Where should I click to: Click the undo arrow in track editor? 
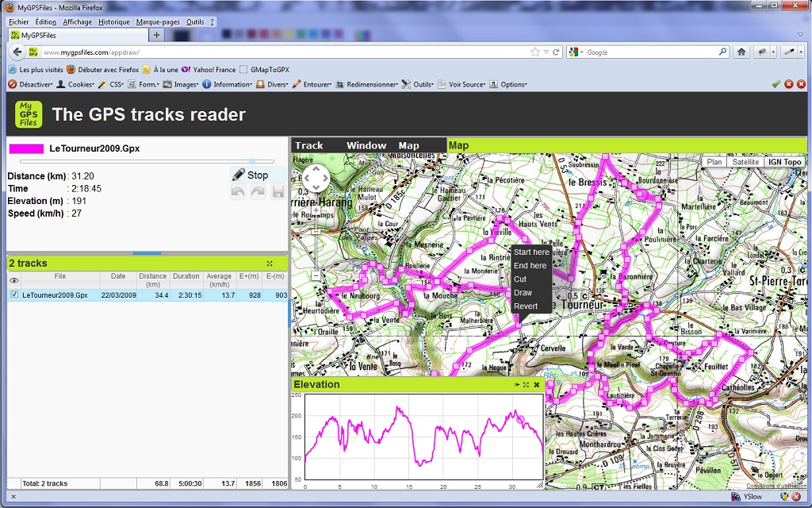(238, 192)
